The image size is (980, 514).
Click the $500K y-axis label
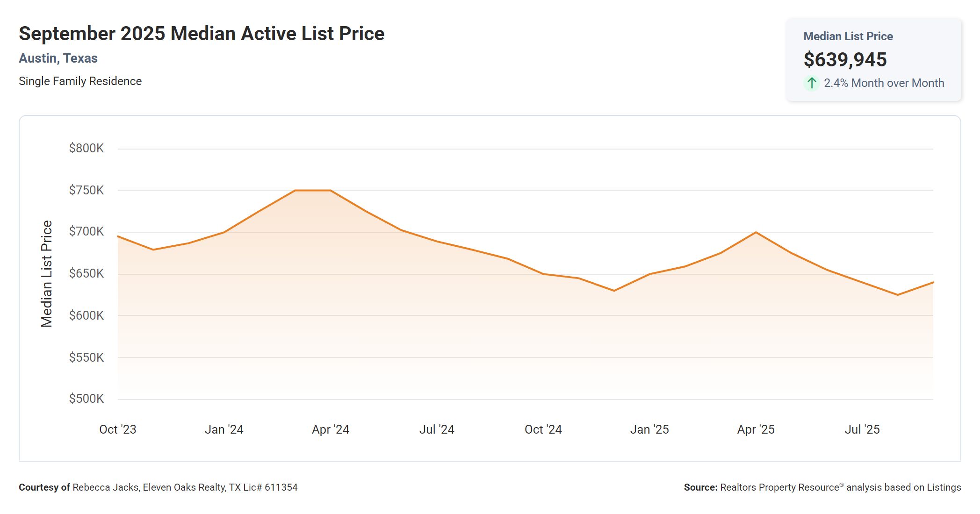(x=86, y=399)
